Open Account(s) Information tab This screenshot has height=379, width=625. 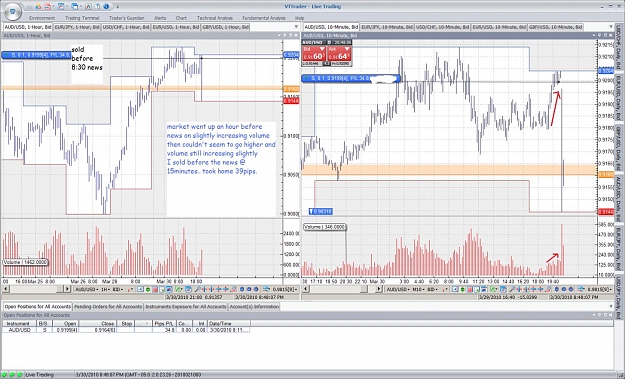pos(254,306)
